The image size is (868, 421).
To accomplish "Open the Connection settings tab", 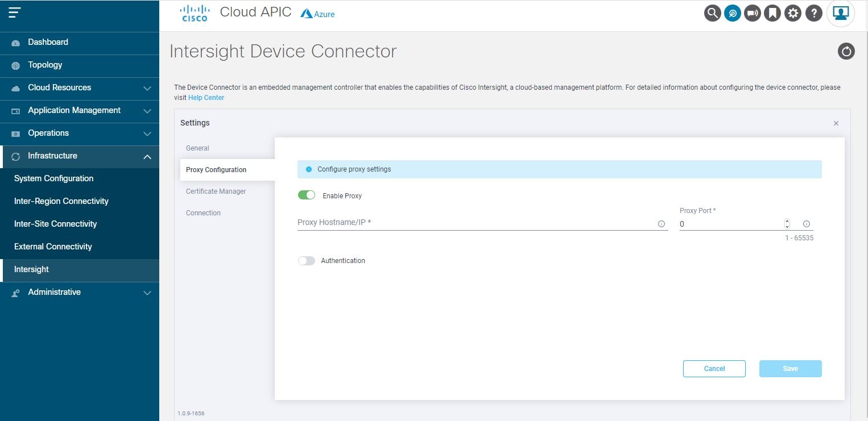I will 203,213.
